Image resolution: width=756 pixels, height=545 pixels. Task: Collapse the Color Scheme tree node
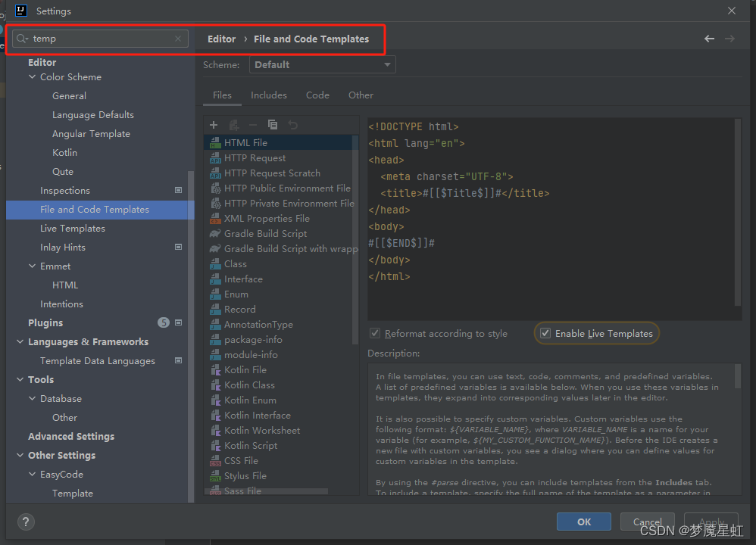tap(33, 77)
